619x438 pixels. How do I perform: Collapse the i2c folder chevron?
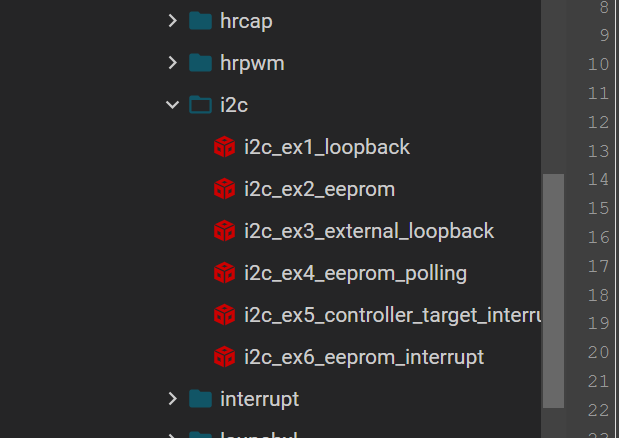[x=173, y=105]
